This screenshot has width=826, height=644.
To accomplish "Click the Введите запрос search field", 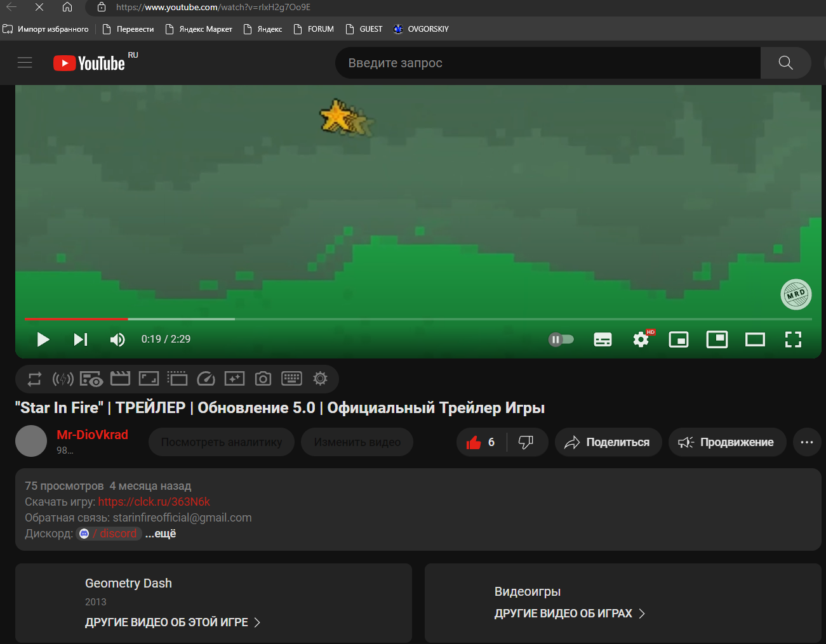I will (547, 63).
